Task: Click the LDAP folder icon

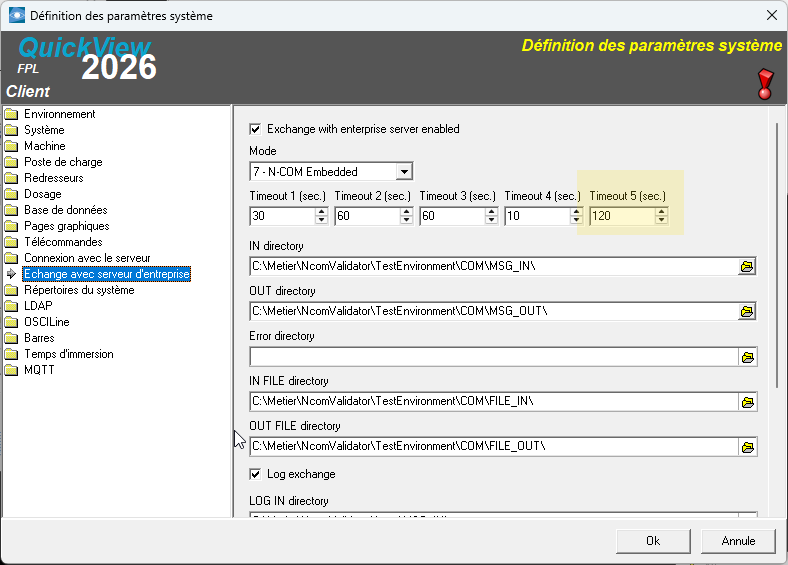Action: pos(11,306)
